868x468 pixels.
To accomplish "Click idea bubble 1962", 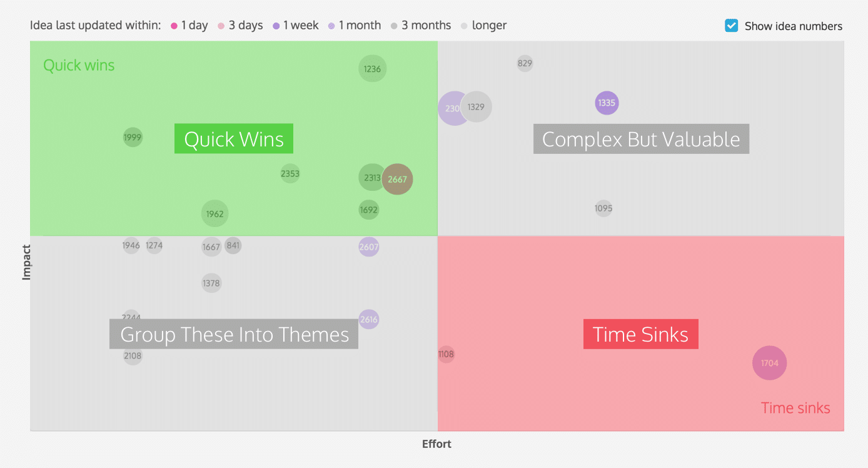I will (x=214, y=214).
